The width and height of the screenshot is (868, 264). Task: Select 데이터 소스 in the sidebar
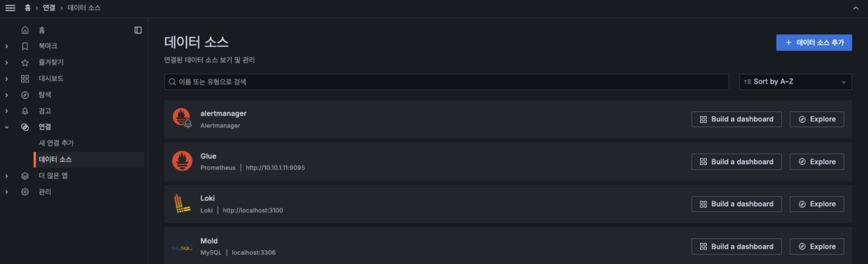click(55, 160)
